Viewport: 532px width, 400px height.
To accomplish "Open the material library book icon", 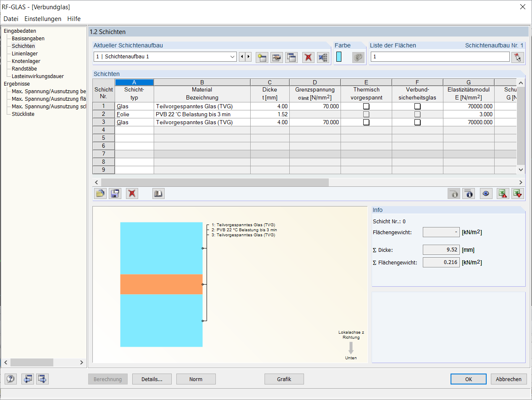I will (x=158, y=193).
